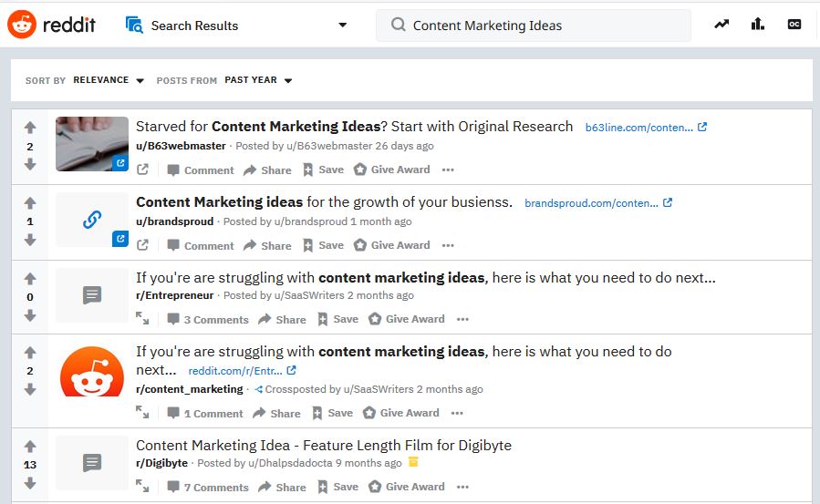Comment on the B63webmaster post
Image resolution: width=820 pixels, height=504 pixels.
[201, 170]
